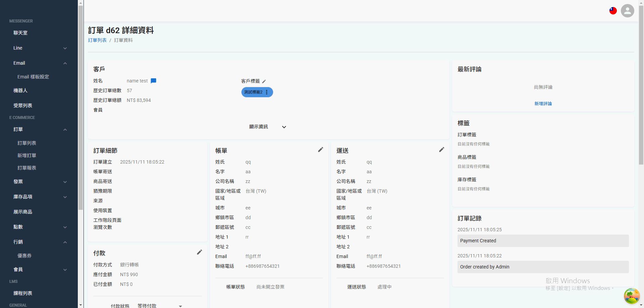Edit the 運送 shipping section

point(442,149)
